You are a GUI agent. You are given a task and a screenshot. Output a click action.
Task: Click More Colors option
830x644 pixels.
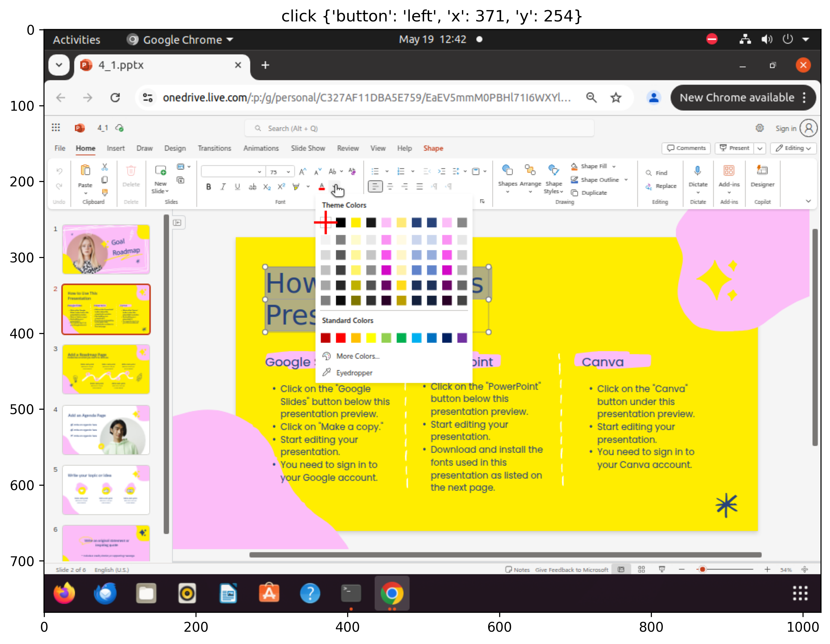357,356
